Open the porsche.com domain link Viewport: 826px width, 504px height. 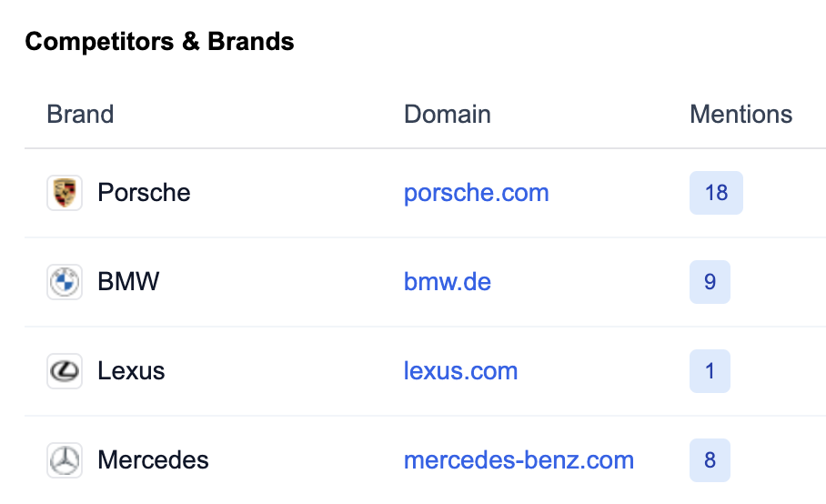(476, 193)
